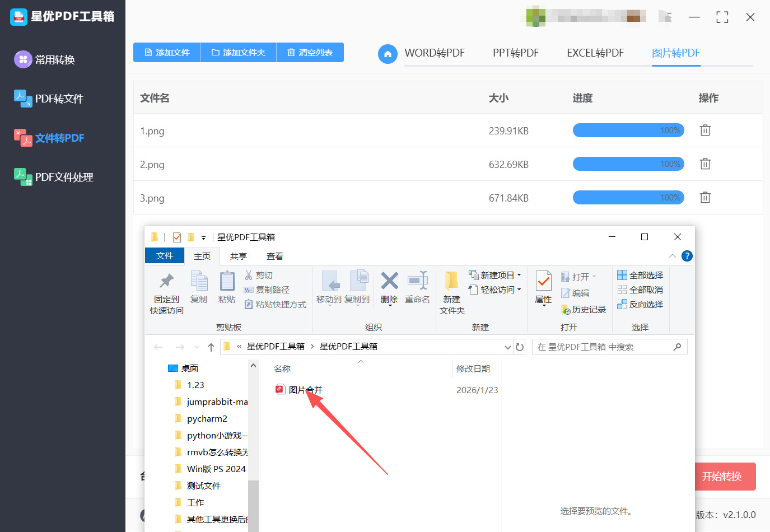The width and height of the screenshot is (770, 532).
Task: Delete 1.png from the file list
Action: click(x=705, y=130)
